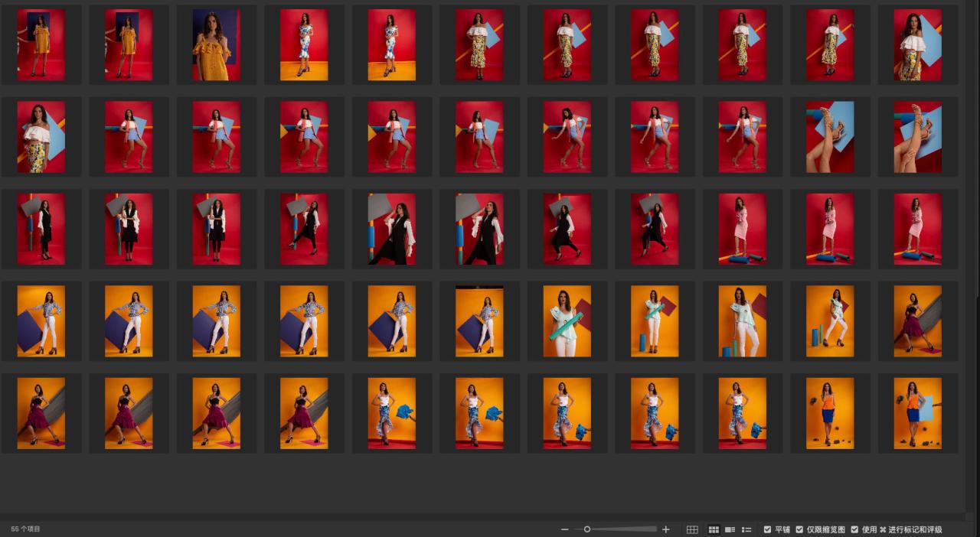Switch to list view icon

(746, 529)
